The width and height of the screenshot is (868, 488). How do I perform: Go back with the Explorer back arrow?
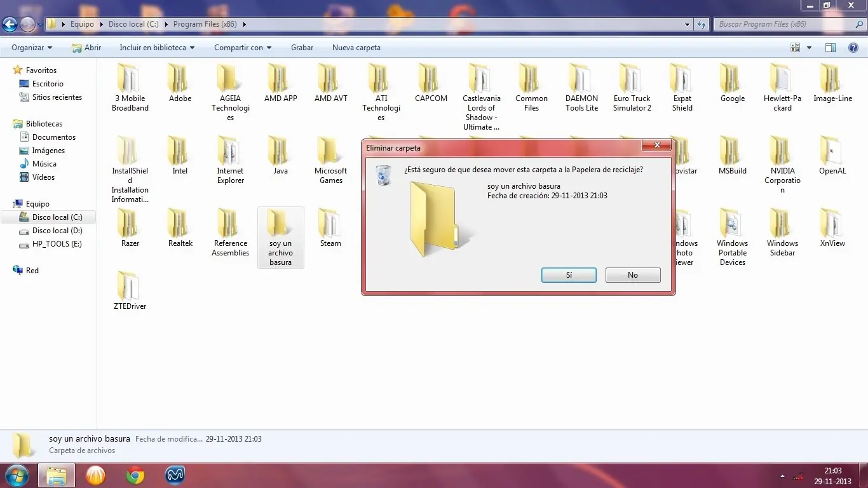point(10,24)
